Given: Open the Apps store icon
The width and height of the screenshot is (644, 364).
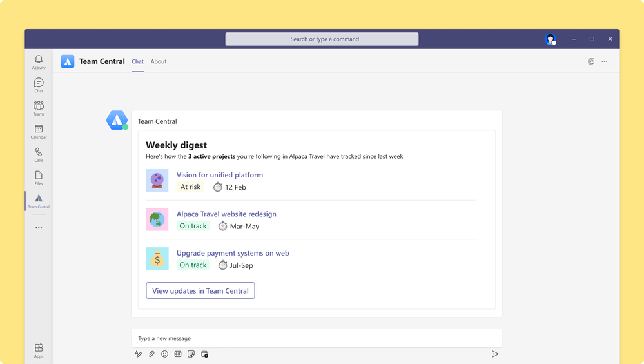Looking at the screenshot, I should [39, 351].
